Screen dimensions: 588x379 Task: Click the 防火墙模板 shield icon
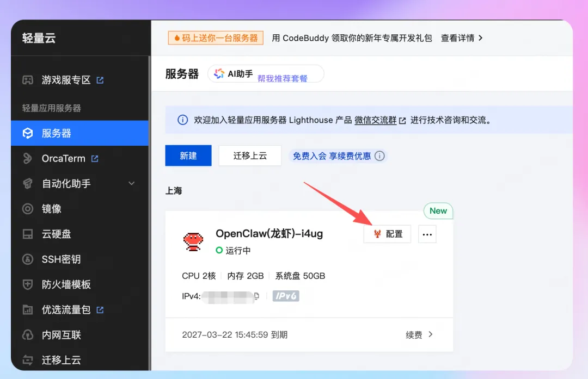pos(28,284)
